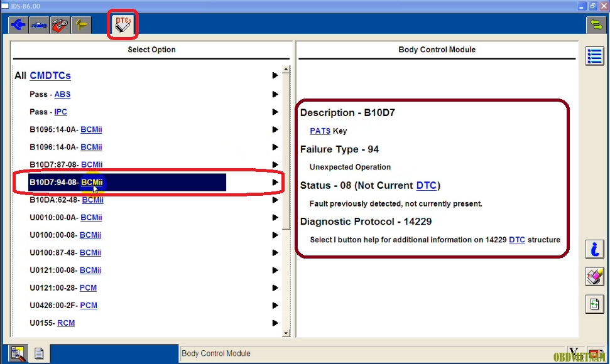Click the Description - B10D7 heading

pyautogui.click(x=347, y=113)
